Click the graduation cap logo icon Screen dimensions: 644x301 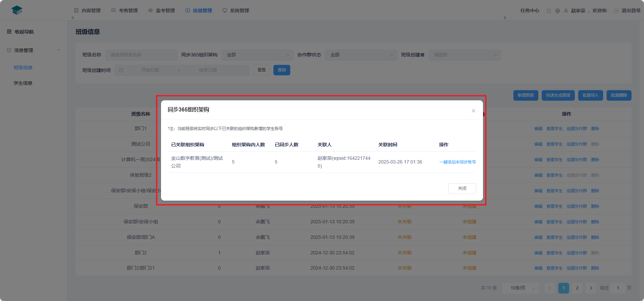point(17,10)
